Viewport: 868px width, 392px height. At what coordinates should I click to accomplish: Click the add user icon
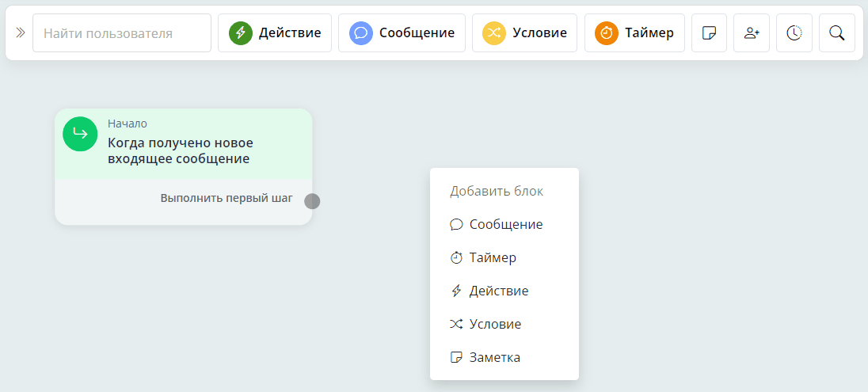(x=752, y=33)
